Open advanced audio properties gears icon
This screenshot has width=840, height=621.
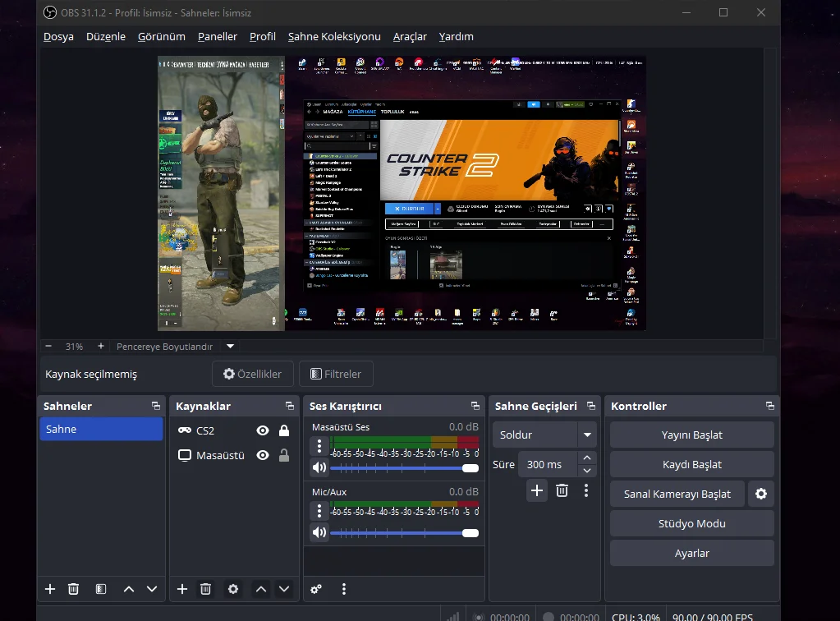(x=316, y=589)
